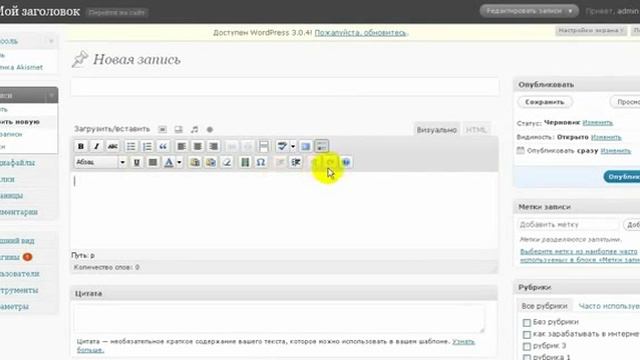
Task: Click inside the main editor text area
Action: (284, 210)
